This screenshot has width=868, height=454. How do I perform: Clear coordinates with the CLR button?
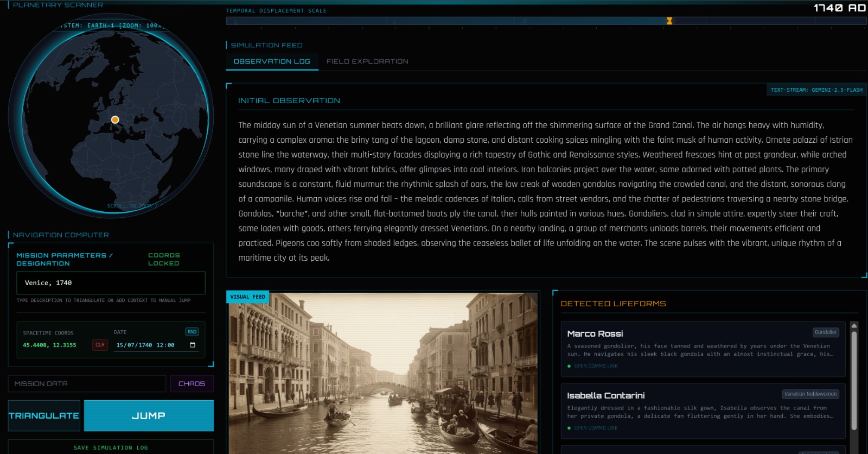point(100,345)
